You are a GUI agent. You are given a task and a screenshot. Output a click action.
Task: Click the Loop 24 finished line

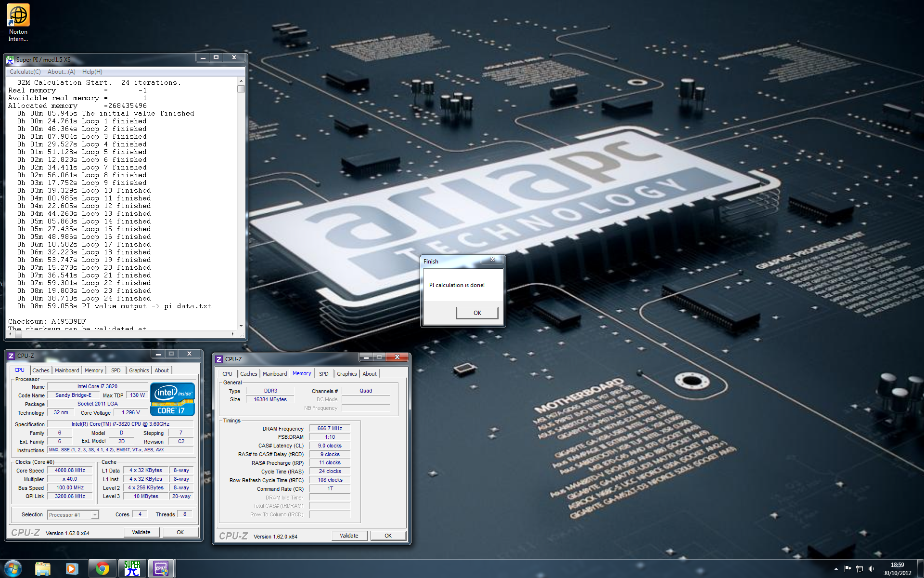click(84, 298)
